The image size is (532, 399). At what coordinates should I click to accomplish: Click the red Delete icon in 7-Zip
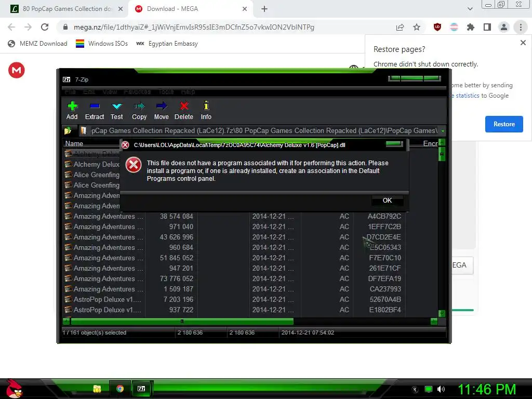[184, 106]
